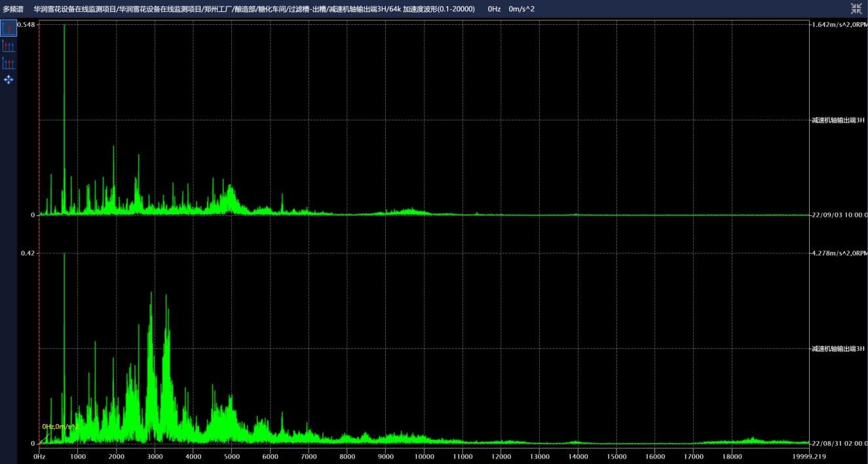868x464 pixels.
Task: Click the yellow 0Hz,0m/s^2 cursor readout
Action: tap(60, 427)
